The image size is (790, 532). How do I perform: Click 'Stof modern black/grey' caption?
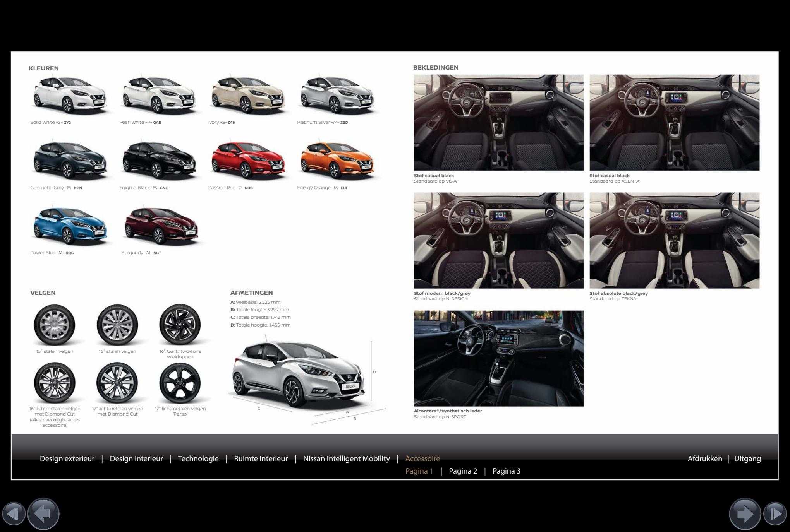(x=442, y=293)
